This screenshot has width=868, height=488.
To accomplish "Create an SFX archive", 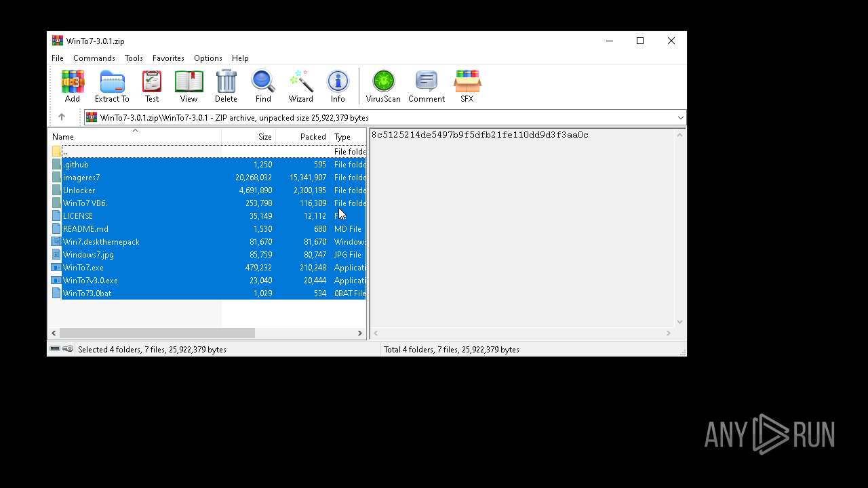I will coord(467,81).
